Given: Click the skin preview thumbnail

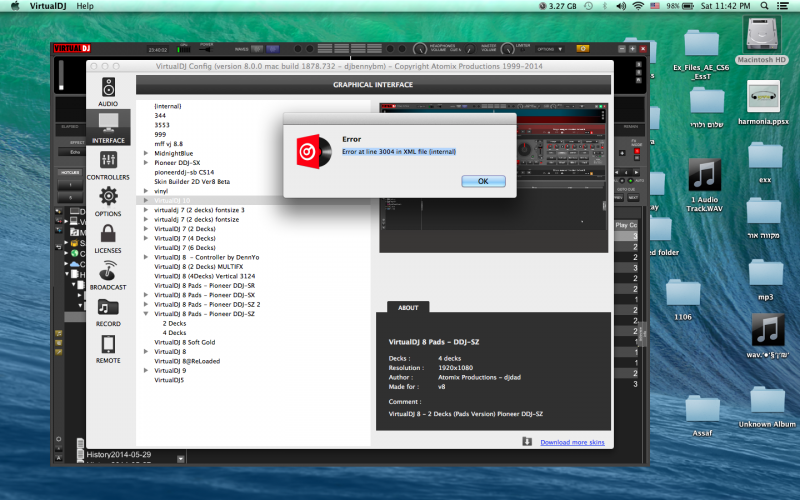Looking at the screenshot, I should pyautogui.click(x=493, y=178).
